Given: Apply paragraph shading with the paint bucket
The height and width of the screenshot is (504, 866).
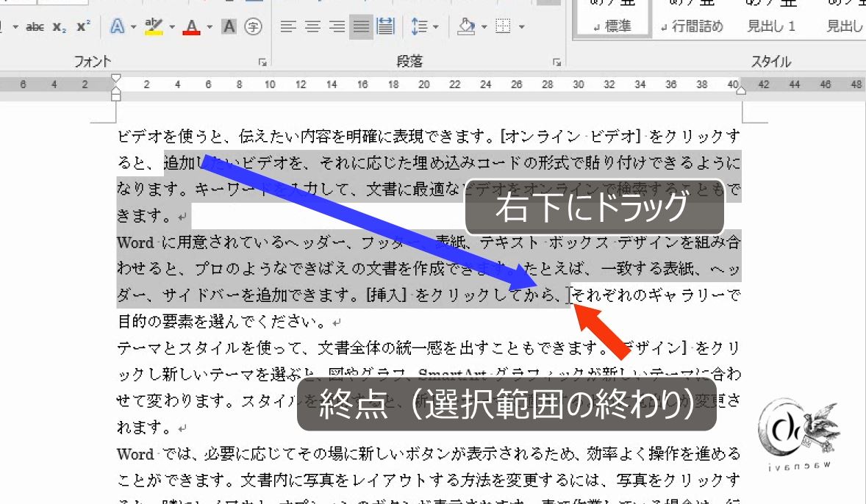Looking at the screenshot, I should [467, 26].
